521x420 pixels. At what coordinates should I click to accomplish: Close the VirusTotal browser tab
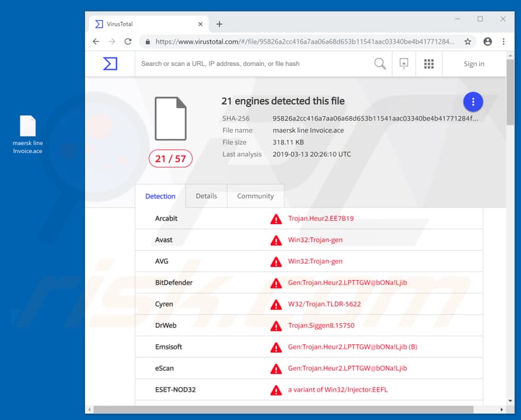[x=200, y=24]
